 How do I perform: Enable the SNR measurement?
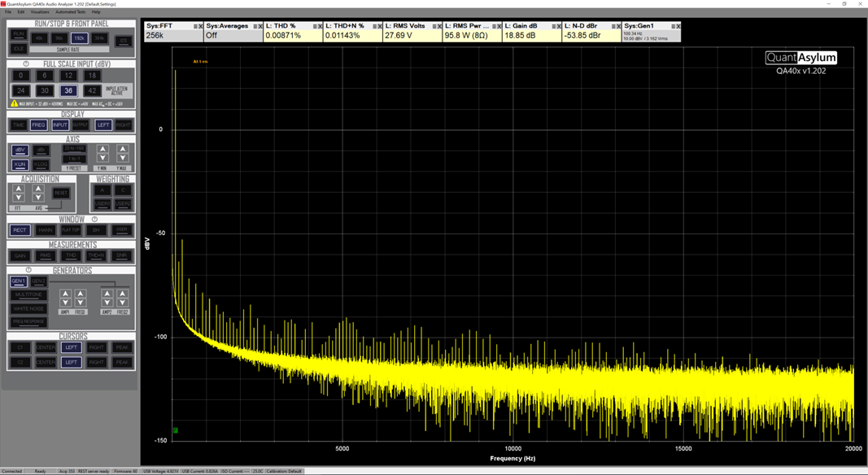tap(122, 255)
